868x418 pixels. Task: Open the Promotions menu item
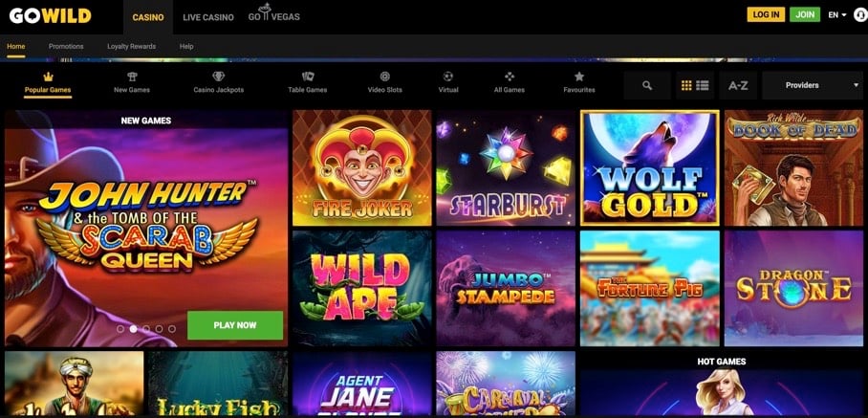click(66, 47)
